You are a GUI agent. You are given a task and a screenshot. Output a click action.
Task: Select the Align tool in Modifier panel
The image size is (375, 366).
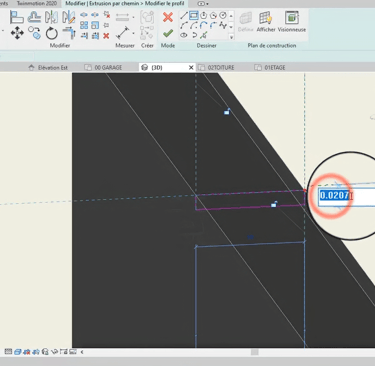point(17,17)
